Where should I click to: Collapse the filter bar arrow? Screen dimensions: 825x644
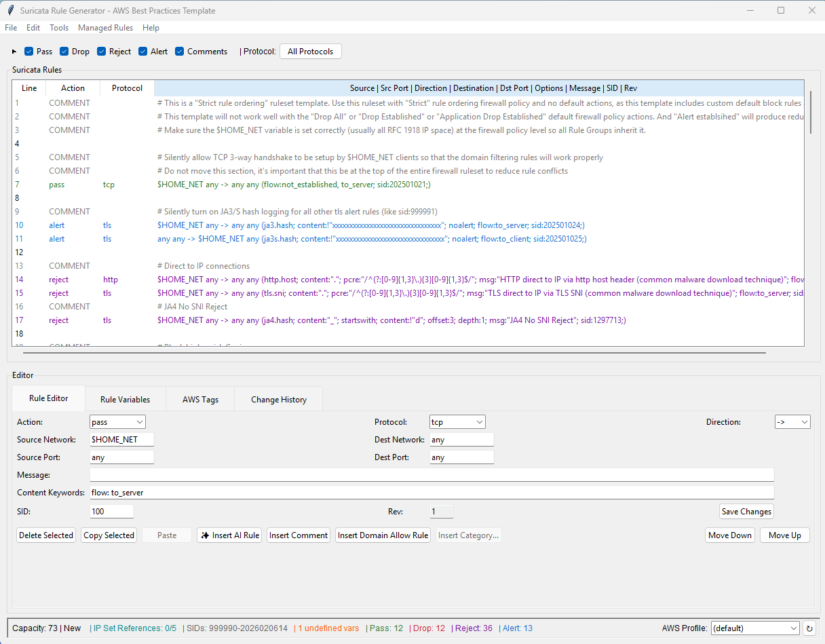pos(14,52)
